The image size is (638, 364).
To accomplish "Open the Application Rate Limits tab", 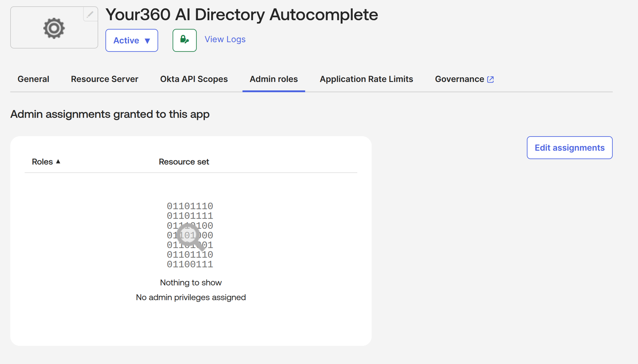I will (366, 79).
